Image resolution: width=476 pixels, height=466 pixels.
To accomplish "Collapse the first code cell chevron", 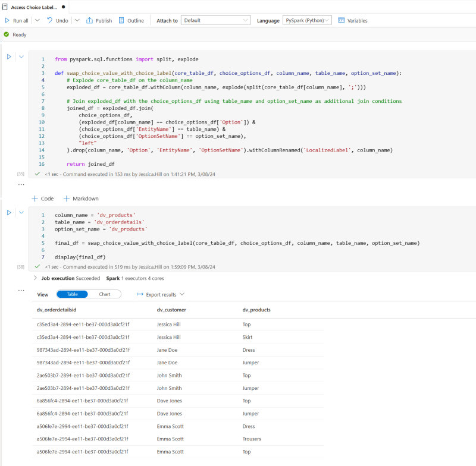I will [21, 56].
